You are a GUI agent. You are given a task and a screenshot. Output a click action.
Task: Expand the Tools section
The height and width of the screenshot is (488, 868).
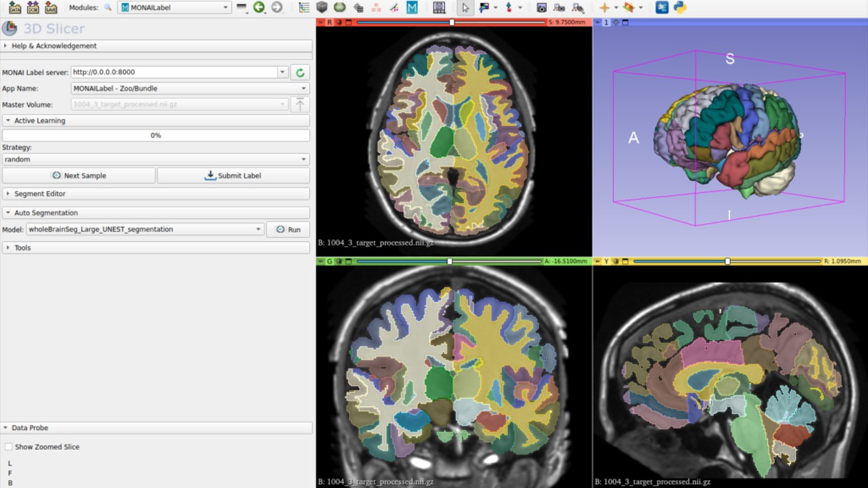tap(22, 248)
